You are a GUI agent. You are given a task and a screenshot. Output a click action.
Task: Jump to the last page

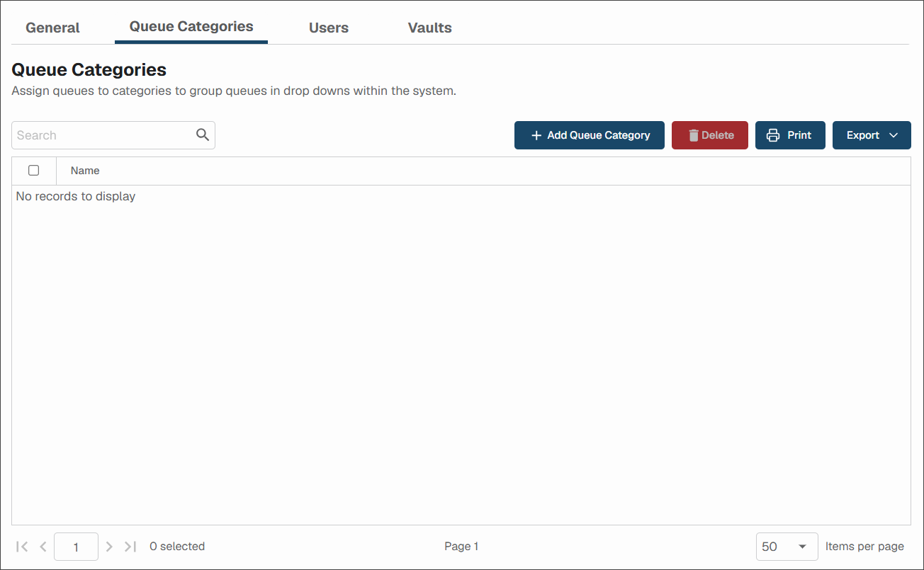click(x=130, y=547)
